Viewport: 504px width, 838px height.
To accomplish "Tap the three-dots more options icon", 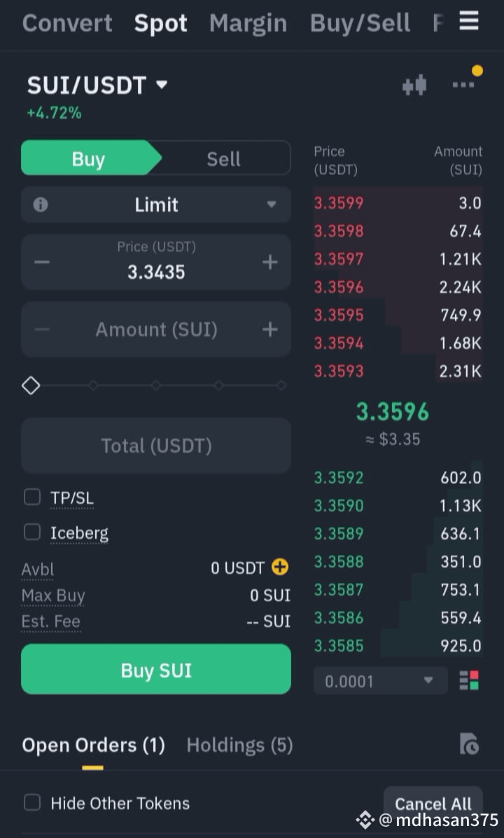I will 463,85.
